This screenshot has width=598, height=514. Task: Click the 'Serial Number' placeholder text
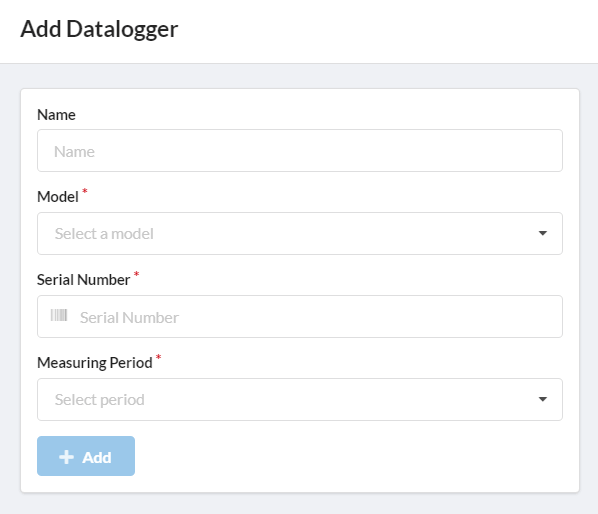[129, 318]
